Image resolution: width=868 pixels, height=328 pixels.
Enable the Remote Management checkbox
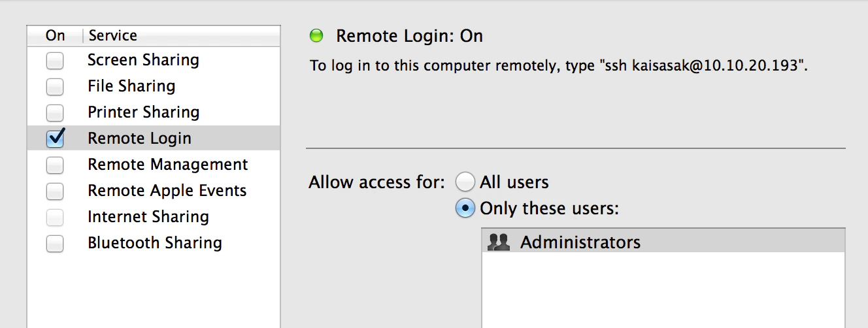click(x=55, y=165)
